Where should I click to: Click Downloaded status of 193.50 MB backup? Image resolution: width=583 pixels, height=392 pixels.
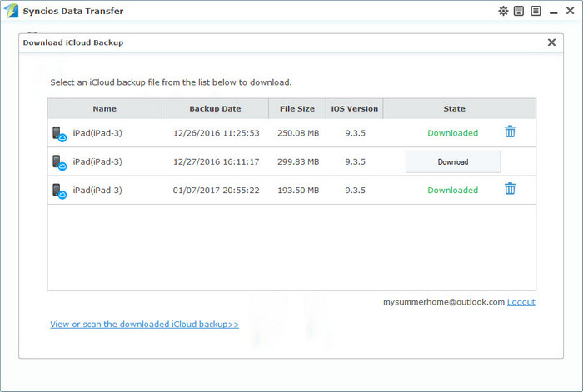(x=453, y=191)
